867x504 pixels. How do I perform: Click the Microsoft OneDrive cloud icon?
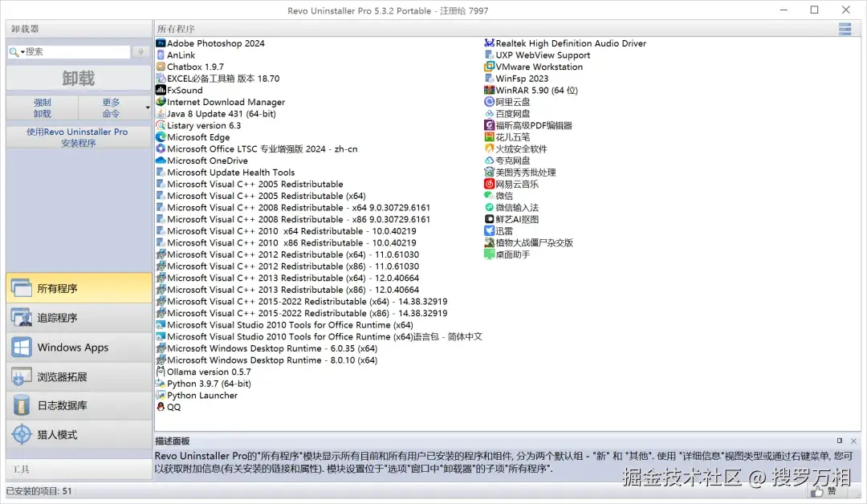coord(161,161)
